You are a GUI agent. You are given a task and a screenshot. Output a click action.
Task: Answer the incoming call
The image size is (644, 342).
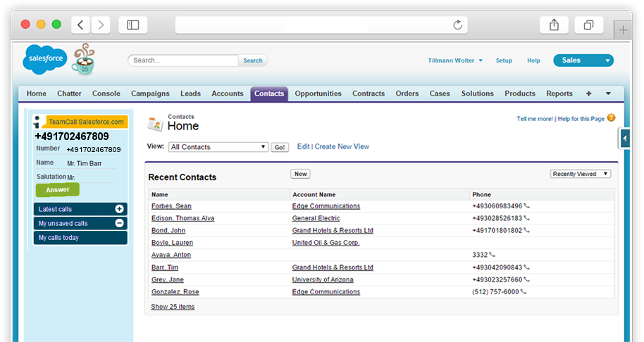click(58, 190)
